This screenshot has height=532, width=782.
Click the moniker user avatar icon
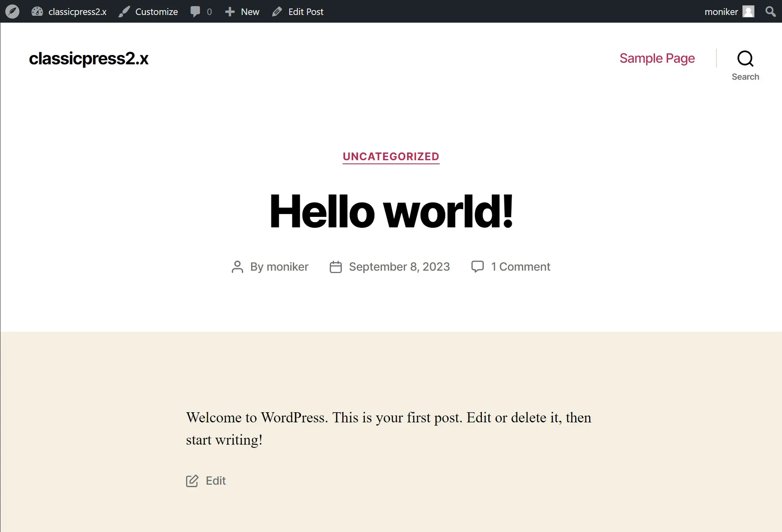tap(748, 12)
